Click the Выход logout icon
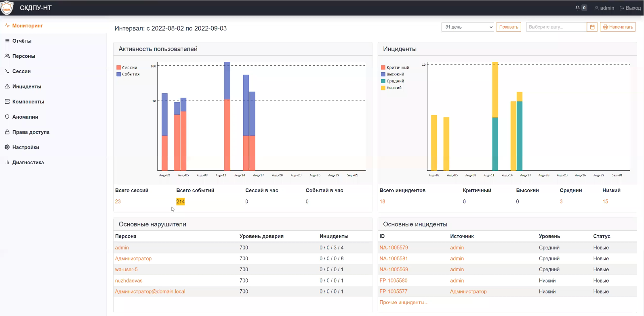The image size is (644, 316). 622,8
